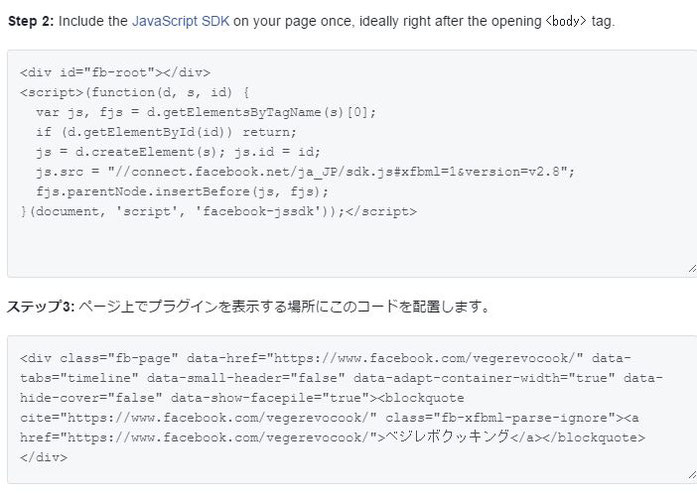Click the data-hide-cover blockquote line

[x=242, y=398]
